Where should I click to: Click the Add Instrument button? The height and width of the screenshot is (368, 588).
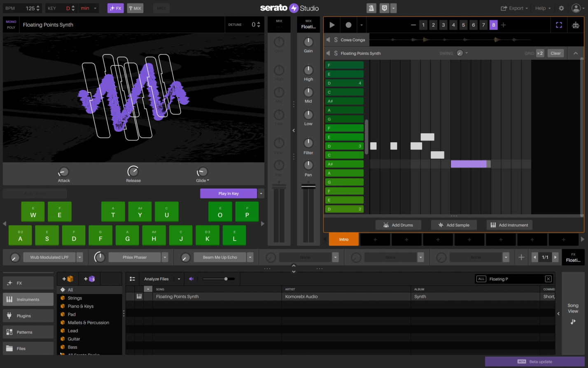(509, 225)
